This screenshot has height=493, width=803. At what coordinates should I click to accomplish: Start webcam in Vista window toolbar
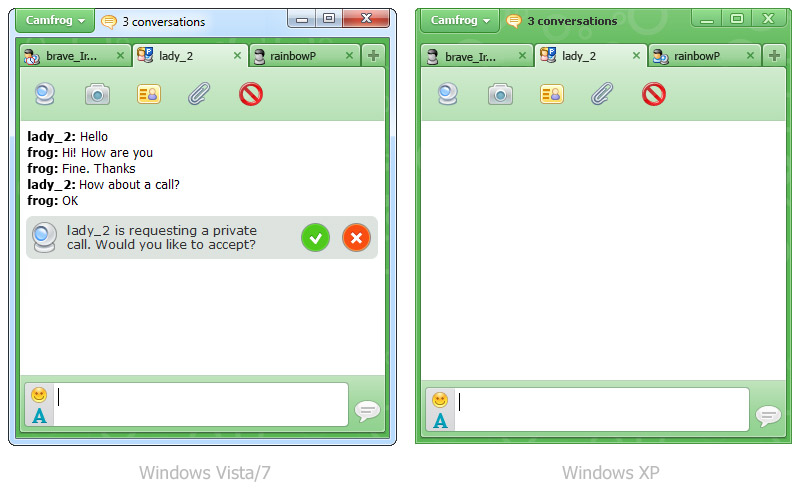[45, 95]
